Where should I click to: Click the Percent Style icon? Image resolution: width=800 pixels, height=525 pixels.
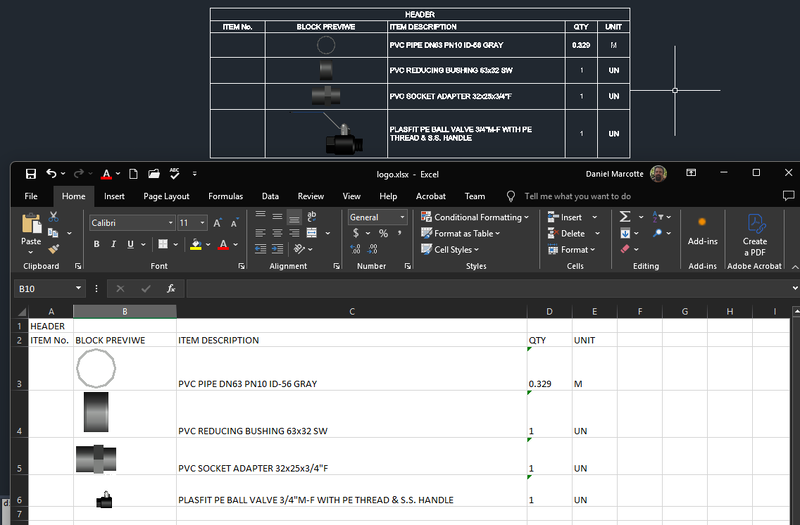tap(383, 234)
